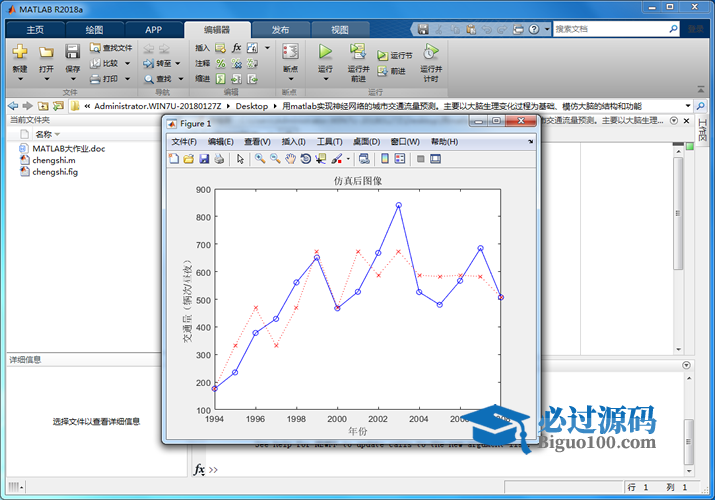
Task: Switch to the APP tab
Action: coord(154,30)
